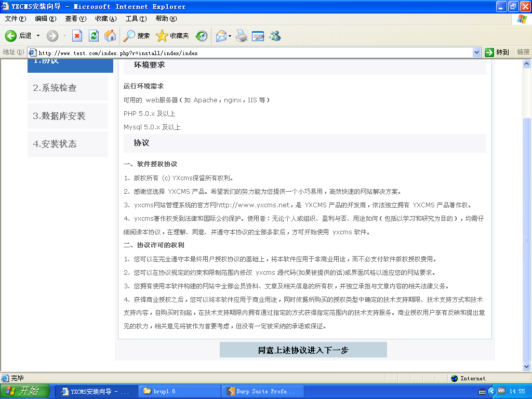Click the Internet zone globe in the status bar
The width and height of the screenshot is (532, 399).
454,378
